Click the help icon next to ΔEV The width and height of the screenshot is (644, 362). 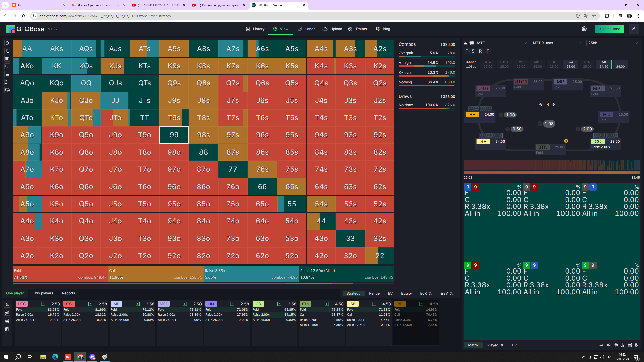click(x=452, y=293)
